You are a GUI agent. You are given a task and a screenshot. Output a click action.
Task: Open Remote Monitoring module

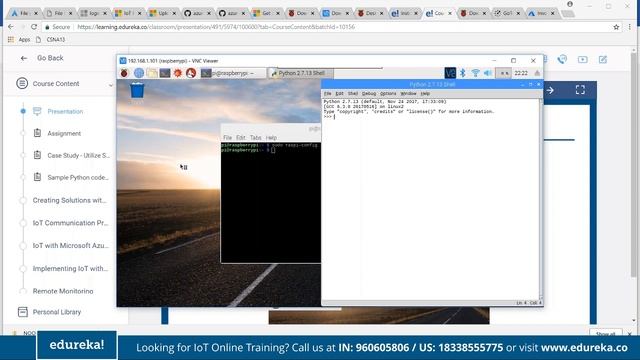(x=63, y=291)
